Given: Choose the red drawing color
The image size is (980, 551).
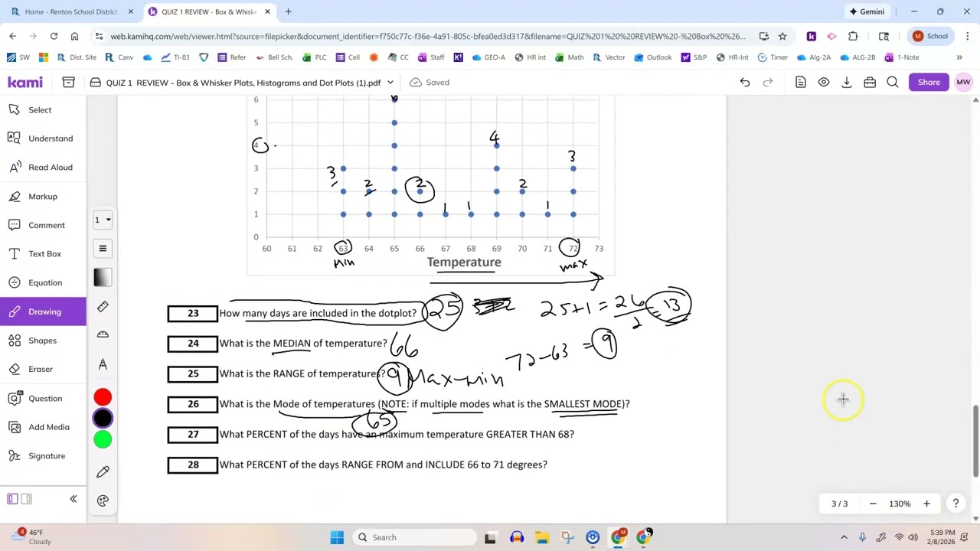Looking at the screenshot, I should point(103,397).
